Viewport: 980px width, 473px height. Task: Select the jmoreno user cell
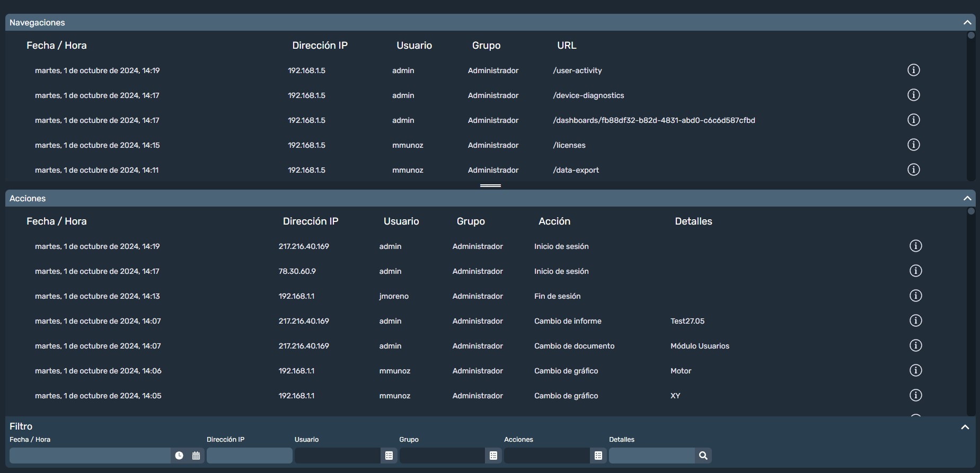coord(394,296)
